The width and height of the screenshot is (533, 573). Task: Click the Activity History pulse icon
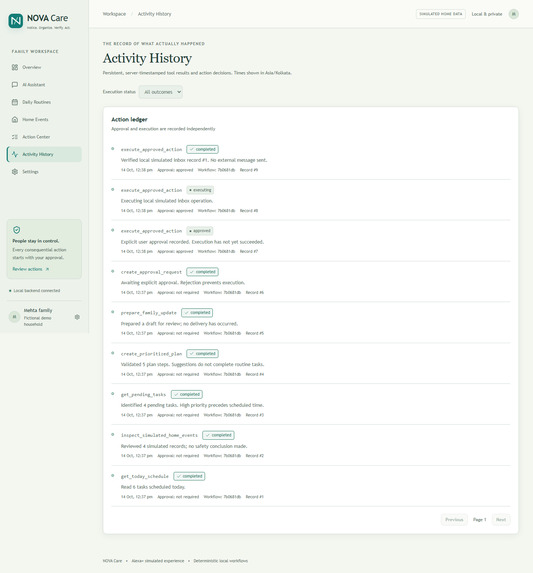[x=15, y=154]
